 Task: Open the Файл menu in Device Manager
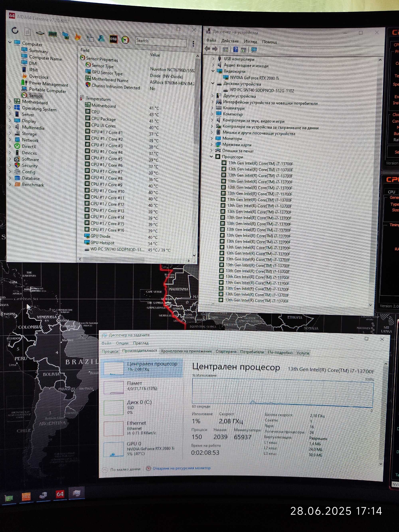[211, 40]
